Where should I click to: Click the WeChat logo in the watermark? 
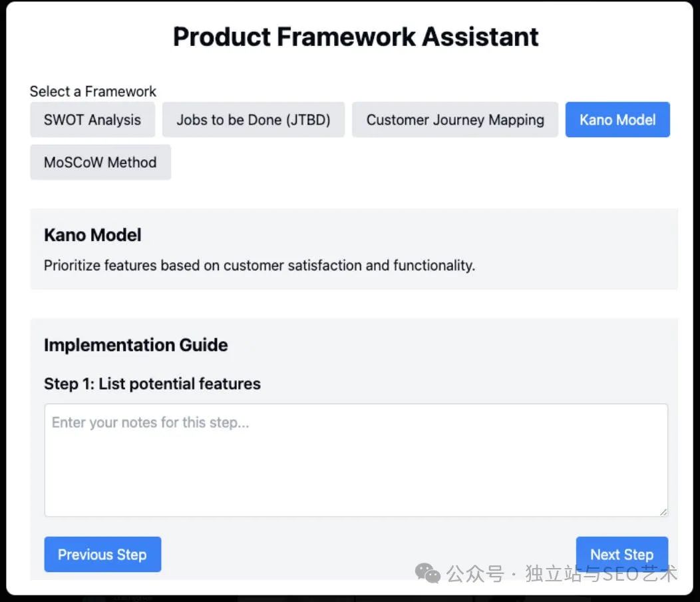428,573
